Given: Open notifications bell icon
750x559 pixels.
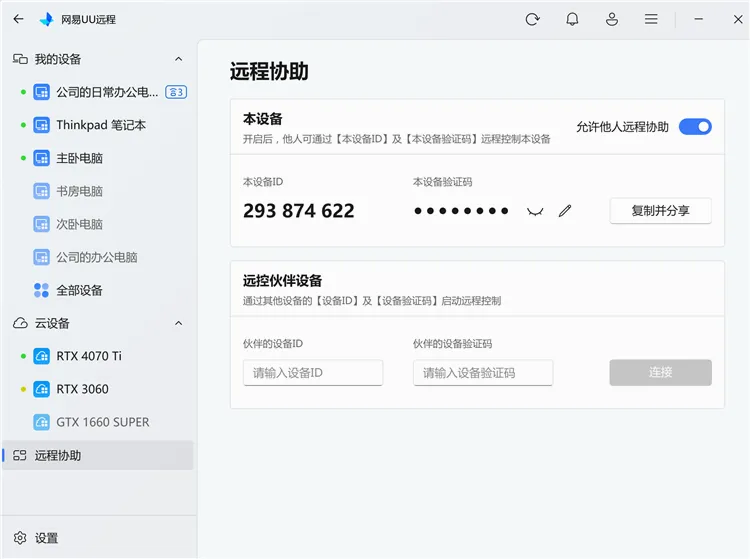Looking at the screenshot, I should 572,19.
